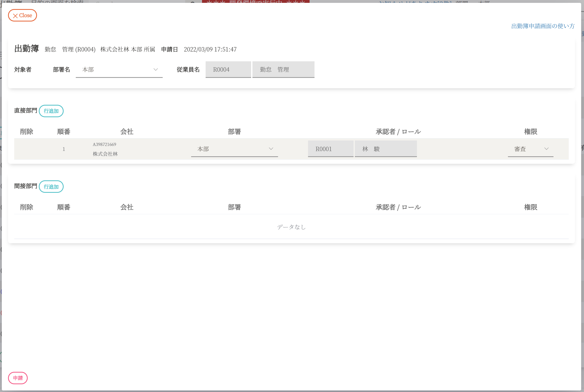
Task: Add a row to 間接部門 with 行追加
Action: coord(51,187)
